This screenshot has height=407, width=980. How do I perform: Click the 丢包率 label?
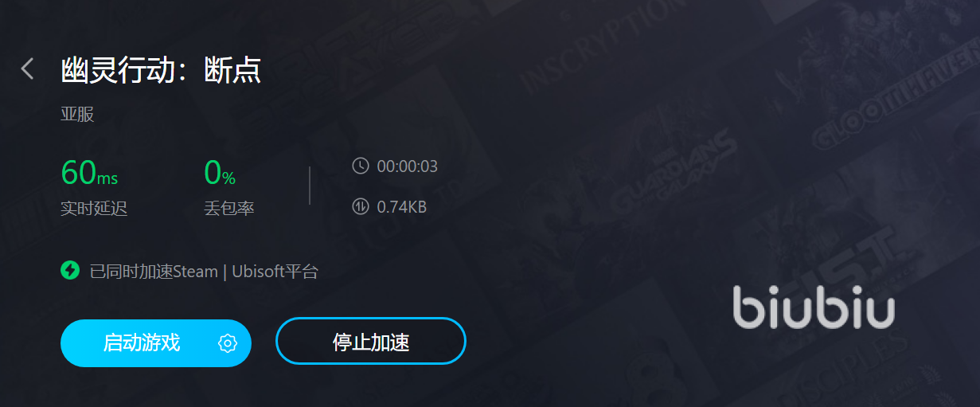pos(229,209)
